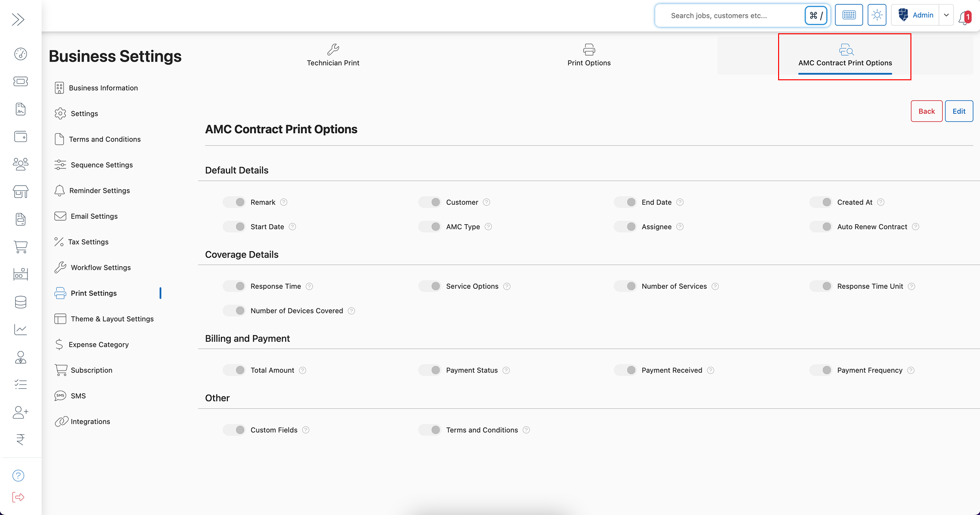Click the red Back button
The width and height of the screenshot is (980, 515).
coord(927,111)
